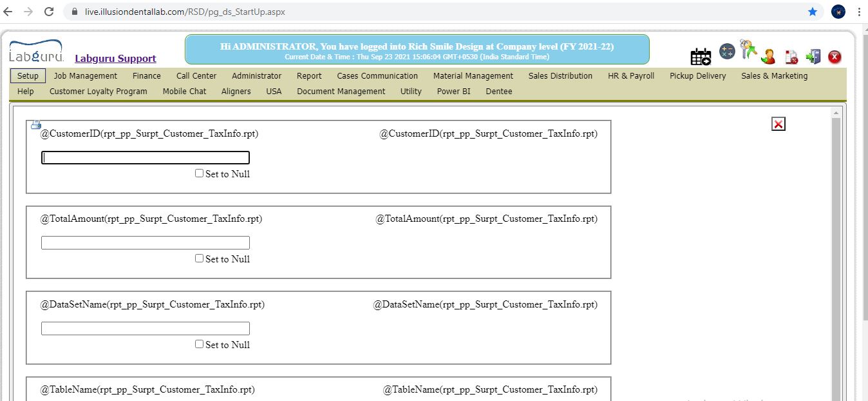The image size is (868, 401).
Task: Click the user with green arrow icon
Action: coord(768,57)
